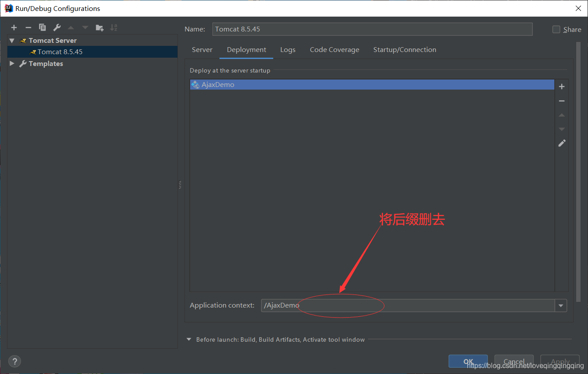The height and width of the screenshot is (374, 588).
Task: Add a deployment artifact with plus icon
Action: coord(562,87)
